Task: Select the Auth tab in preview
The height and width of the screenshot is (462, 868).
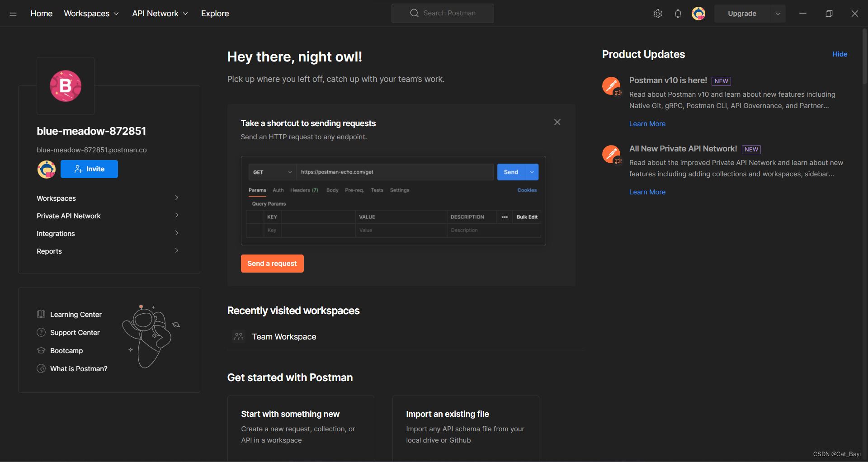Action: click(278, 190)
